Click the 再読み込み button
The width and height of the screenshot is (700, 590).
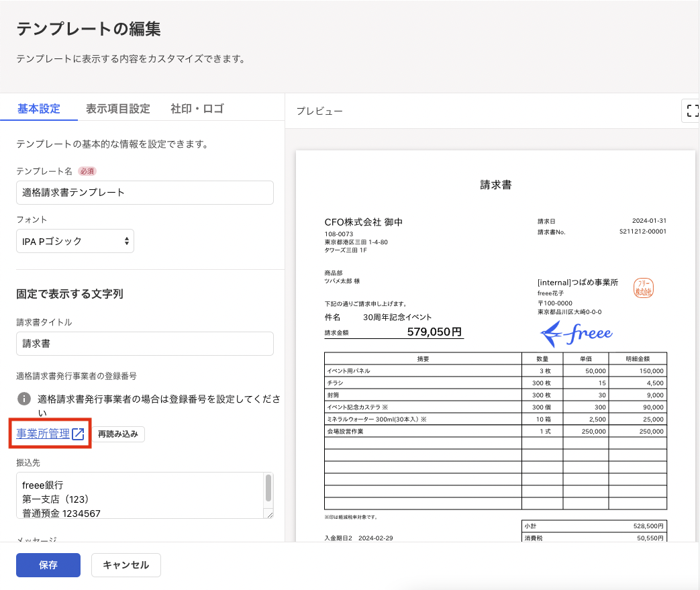pyautogui.click(x=118, y=434)
